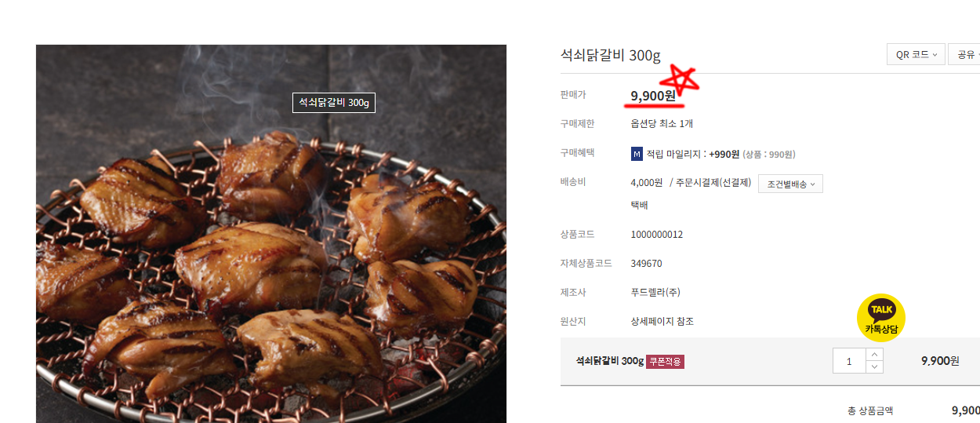Click the blue M mileage icon
The width and height of the screenshot is (980, 423).
[x=637, y=154]
